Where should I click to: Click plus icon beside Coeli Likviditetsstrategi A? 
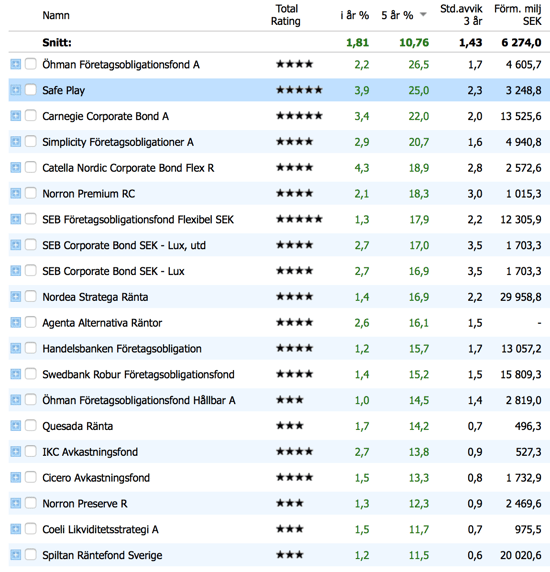click(x=15, y=529)
